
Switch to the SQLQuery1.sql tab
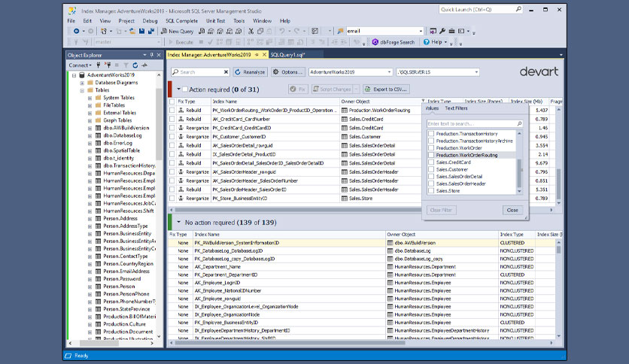(x=287, y=54)
